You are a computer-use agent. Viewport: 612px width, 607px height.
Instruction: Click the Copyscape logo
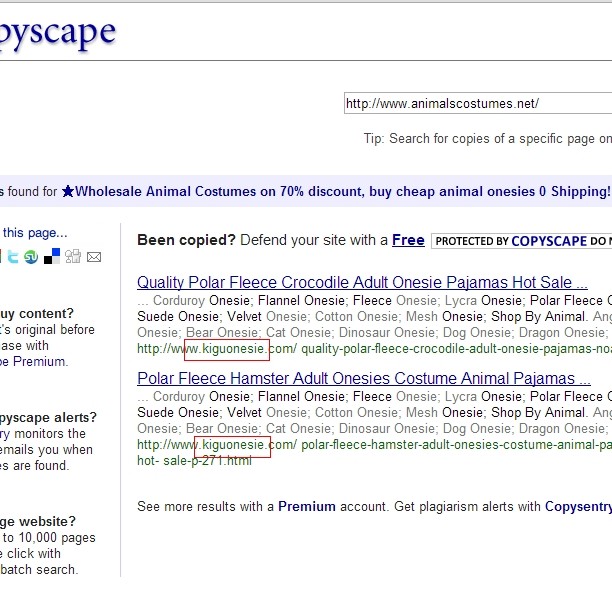58,33
